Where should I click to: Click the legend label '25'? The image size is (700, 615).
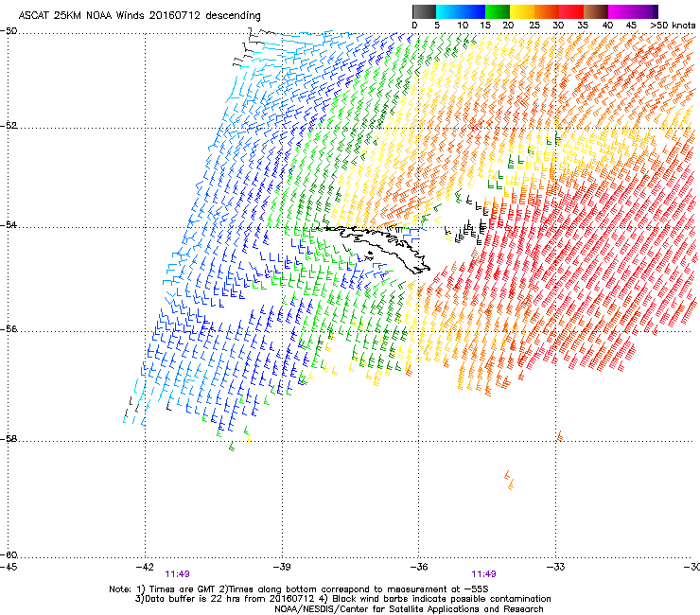[534, 26]
